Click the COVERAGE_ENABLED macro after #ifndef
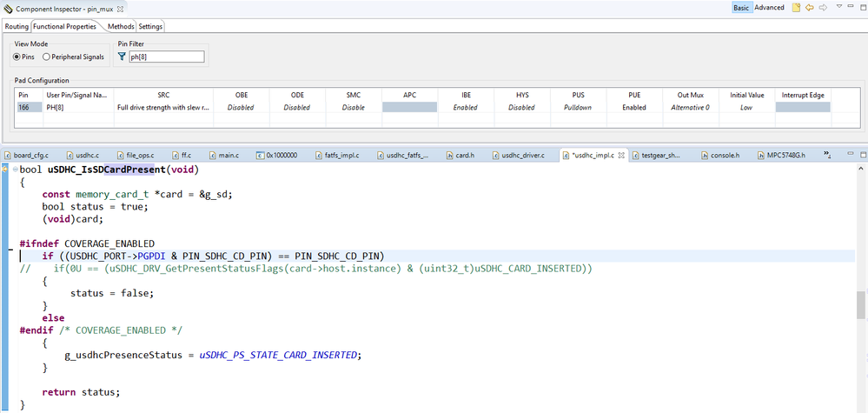This screenshot has height=413, width=868. pos(109,243)
